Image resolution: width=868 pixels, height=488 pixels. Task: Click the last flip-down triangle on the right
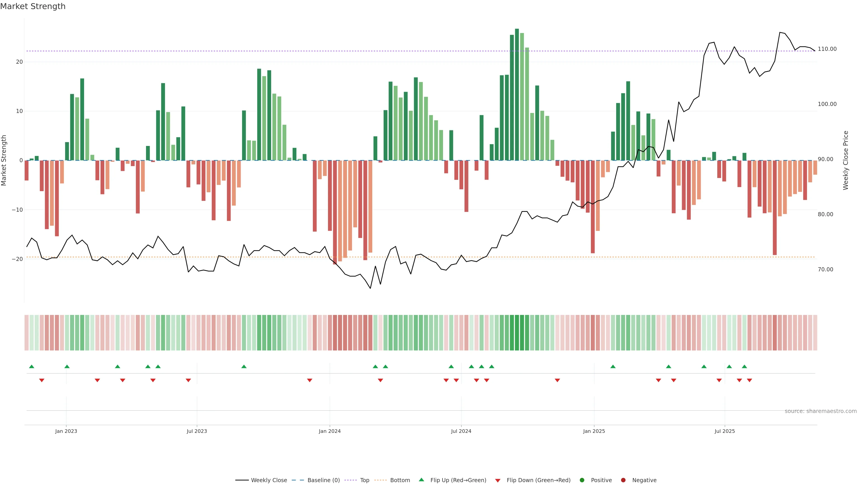[x=749, y=380]
